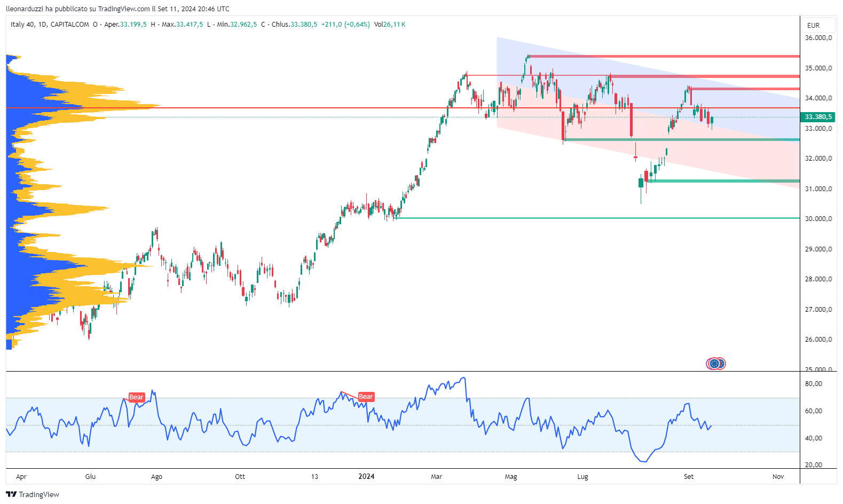Click the 60,00 RSI axis label
This screenshot has width=843, height=504.
pyautogui.click(x=814, y=411)
